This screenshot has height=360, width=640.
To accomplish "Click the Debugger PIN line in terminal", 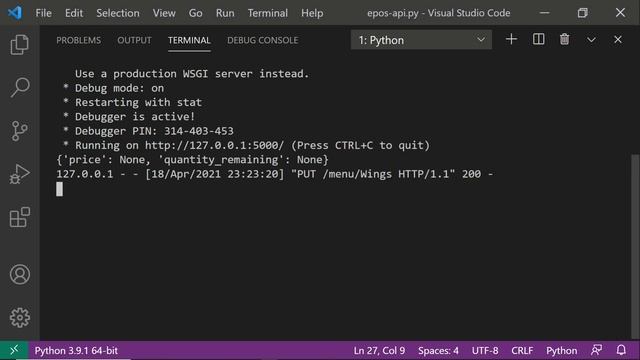I will click(148, 131).
